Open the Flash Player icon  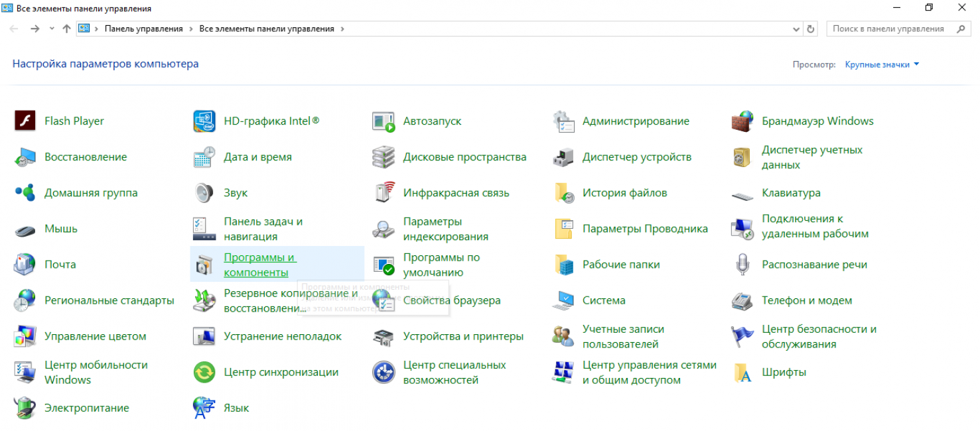click(x=25, y=121)
